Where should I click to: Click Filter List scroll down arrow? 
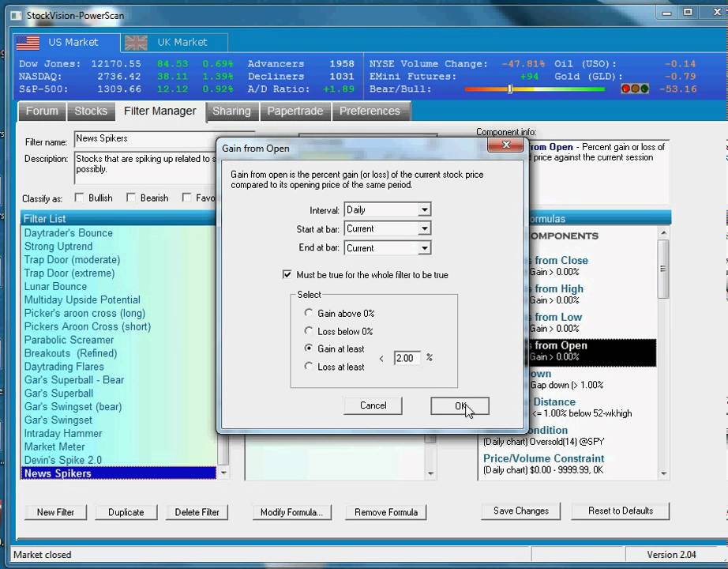(223, 473)
